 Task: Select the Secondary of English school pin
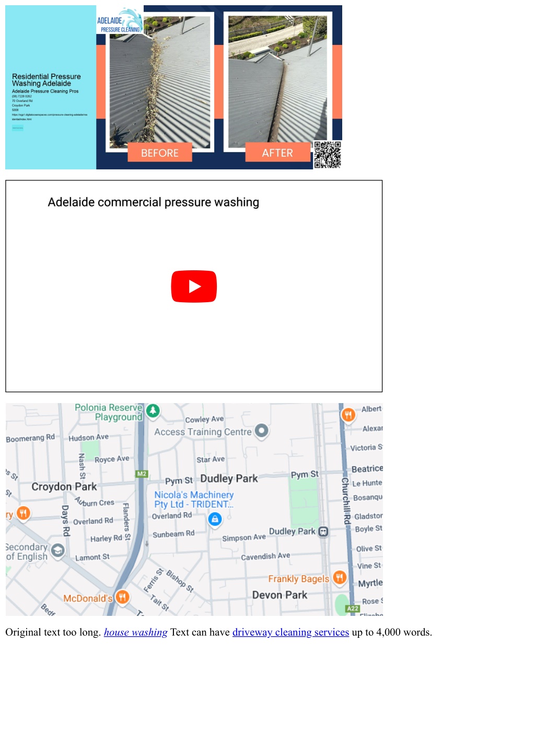pyautogui.click(x=57, y=551)
